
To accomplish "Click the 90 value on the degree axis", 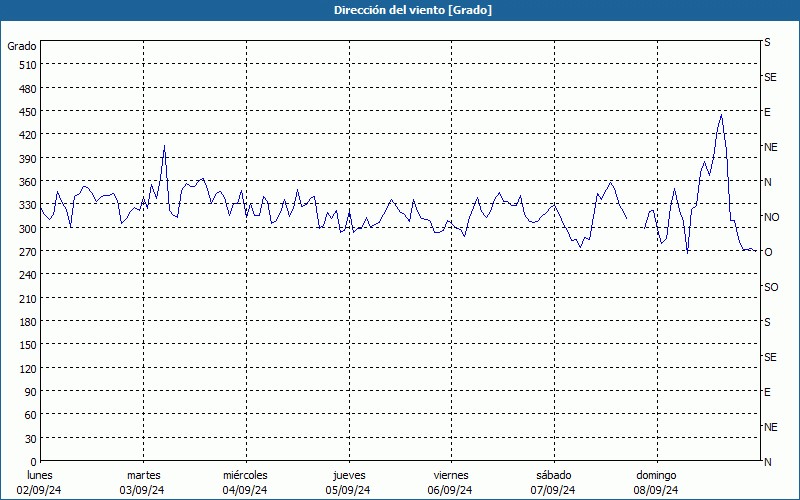I will (x=31, y=392).
